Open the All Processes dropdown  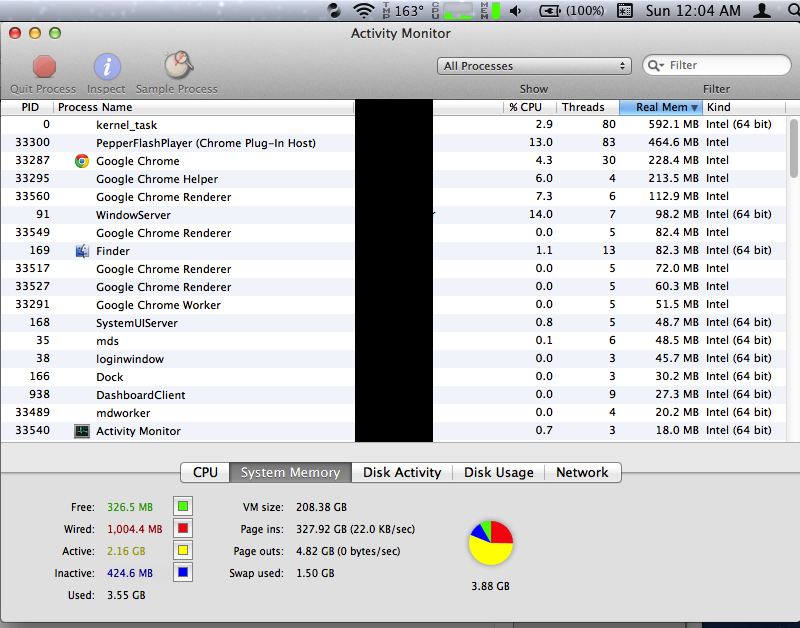pyautogui.click(x=534, y=66)
